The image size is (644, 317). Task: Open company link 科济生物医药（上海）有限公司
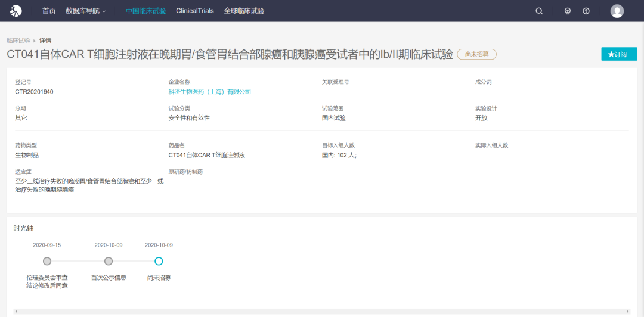pos(209,92)
